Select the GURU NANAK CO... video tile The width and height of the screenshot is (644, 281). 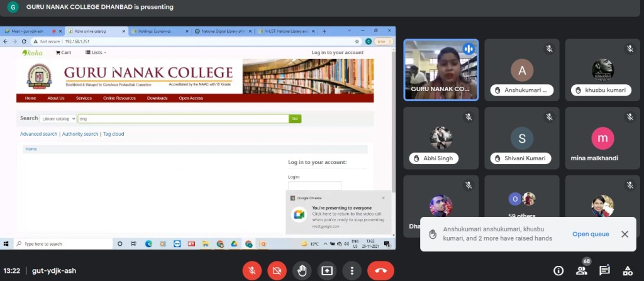(441, 70)
